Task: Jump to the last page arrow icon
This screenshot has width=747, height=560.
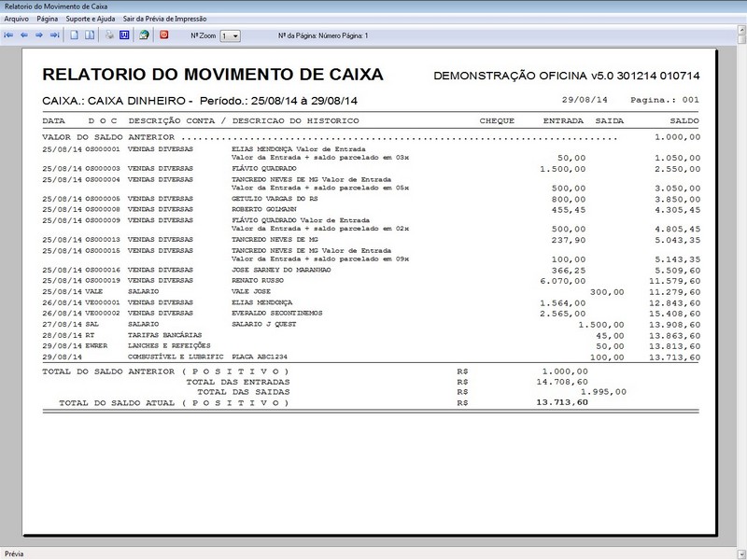Action: click(x=54, y=35)
